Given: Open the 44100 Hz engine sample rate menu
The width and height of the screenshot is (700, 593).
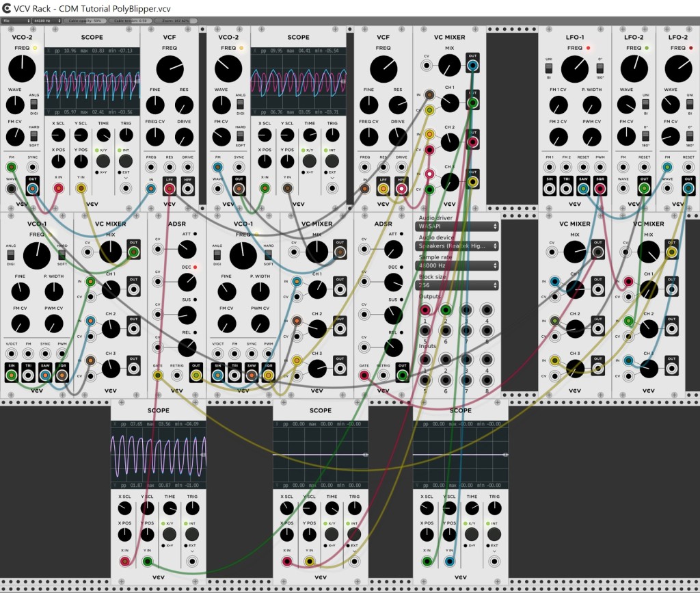Looking at the screenshot, I should click(x=48, y=21).
